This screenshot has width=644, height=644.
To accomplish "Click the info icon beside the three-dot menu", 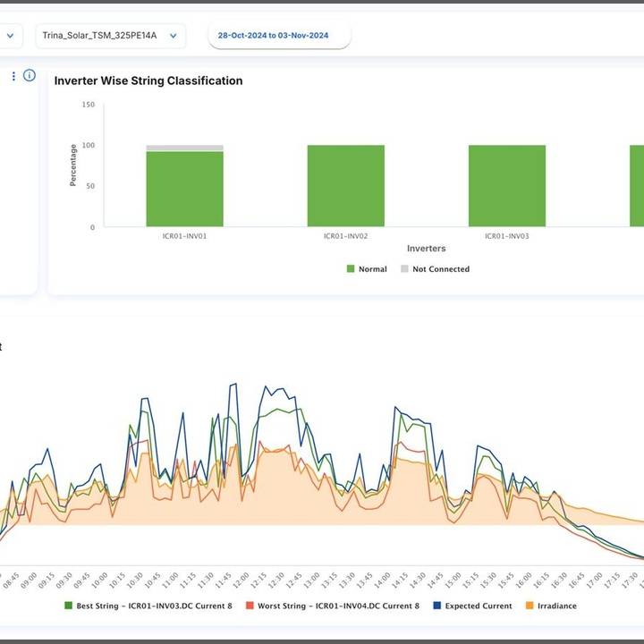I will pos(30,76).
